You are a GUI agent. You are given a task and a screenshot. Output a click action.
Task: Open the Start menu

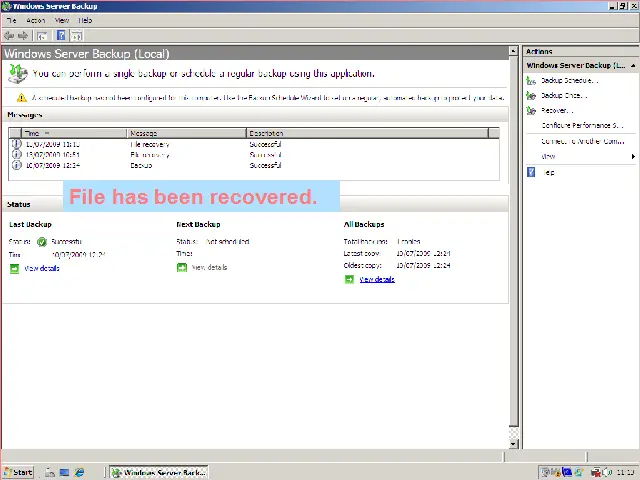pyautogui.click(x=18, y=472)
